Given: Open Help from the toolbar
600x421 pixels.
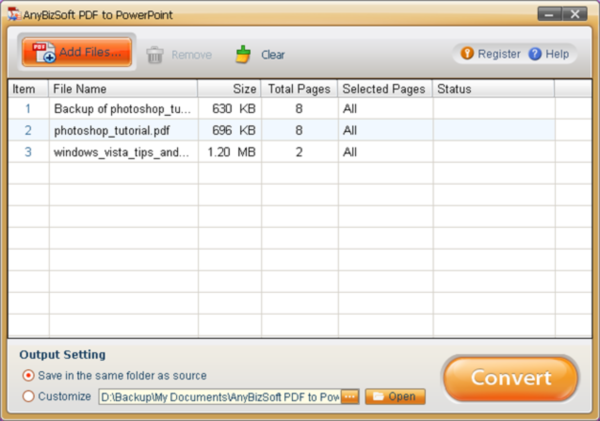Looking at the screenshot, I should (x=549, y=54).
